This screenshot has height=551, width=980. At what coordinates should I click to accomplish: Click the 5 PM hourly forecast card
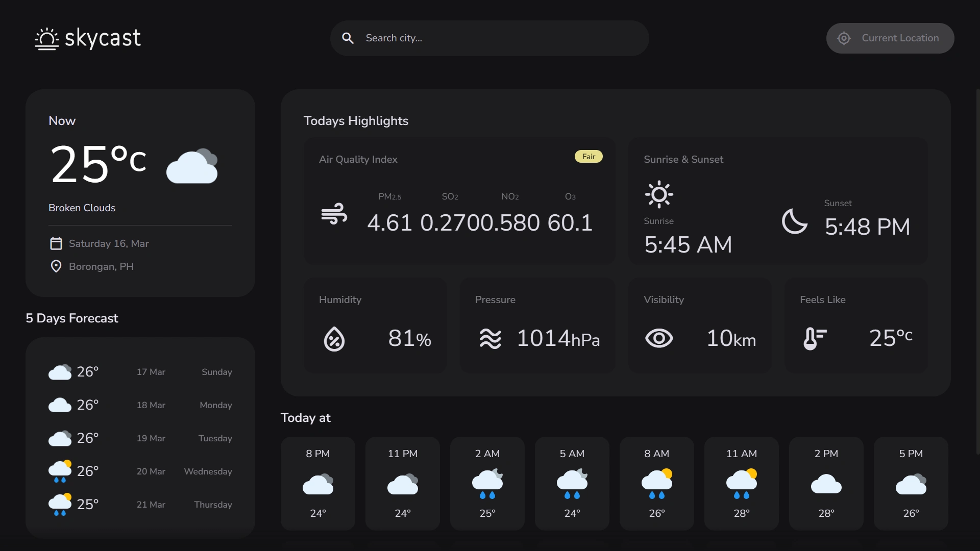(911, 483)
